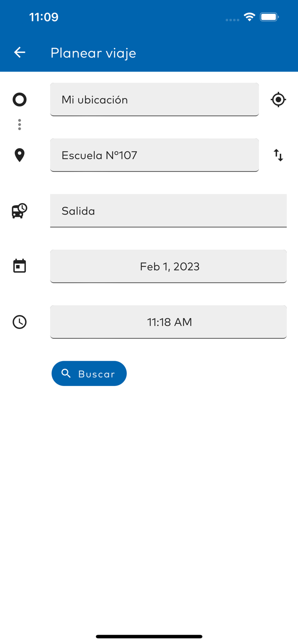
Task: Click the destination pin icon
Action: [x=19, y=155]
